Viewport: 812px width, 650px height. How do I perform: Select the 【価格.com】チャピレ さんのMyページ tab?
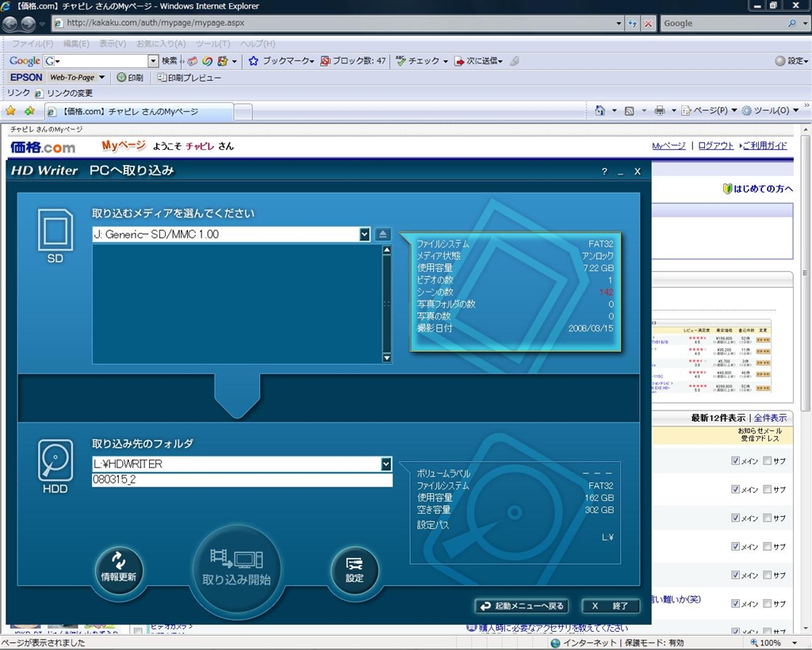[139, 111]
